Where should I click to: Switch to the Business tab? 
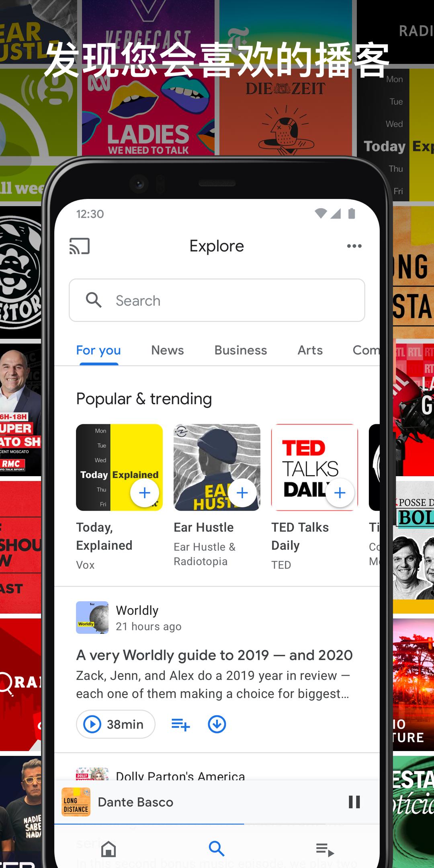(x=241, y=350)
